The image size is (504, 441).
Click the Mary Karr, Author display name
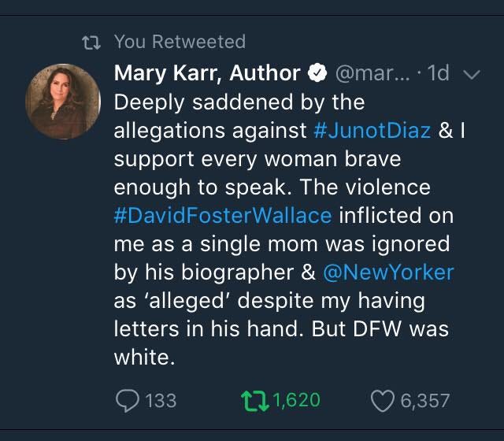click(207, 73)
